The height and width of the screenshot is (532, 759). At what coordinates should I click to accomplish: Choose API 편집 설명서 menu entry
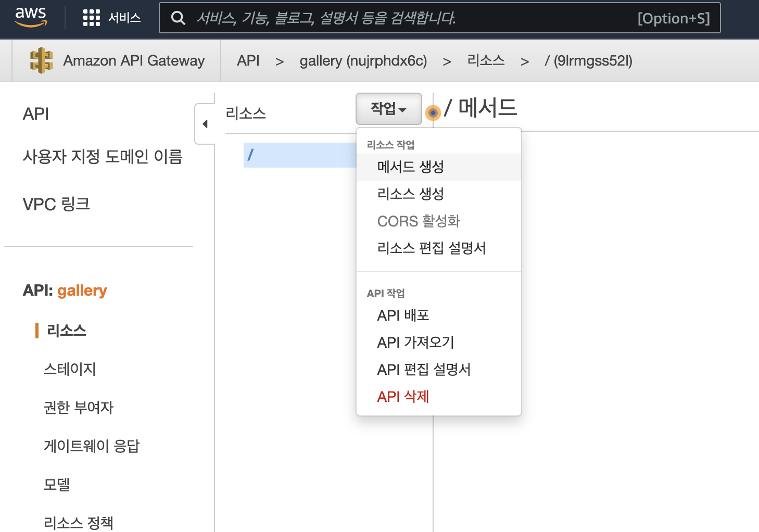(439, 370)
